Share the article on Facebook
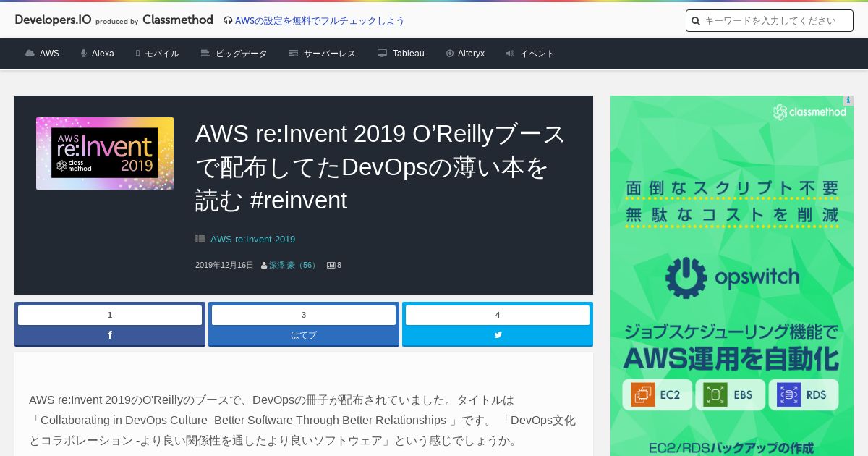The height and width of the screenshot is (456, 868). tap(110, 335)
